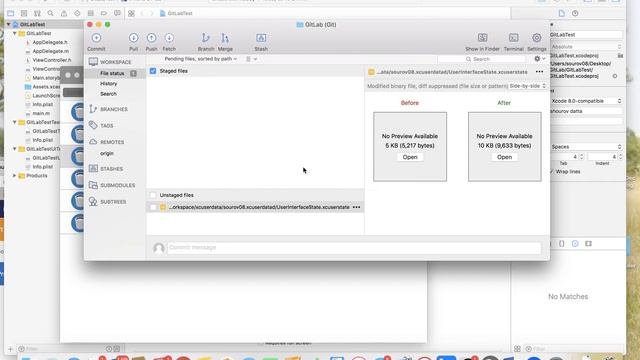Image resolution: width=640 pixels, height=360 pixels.
Task: Click the Branch toolbar icon
Action: [x=206, y=38]
